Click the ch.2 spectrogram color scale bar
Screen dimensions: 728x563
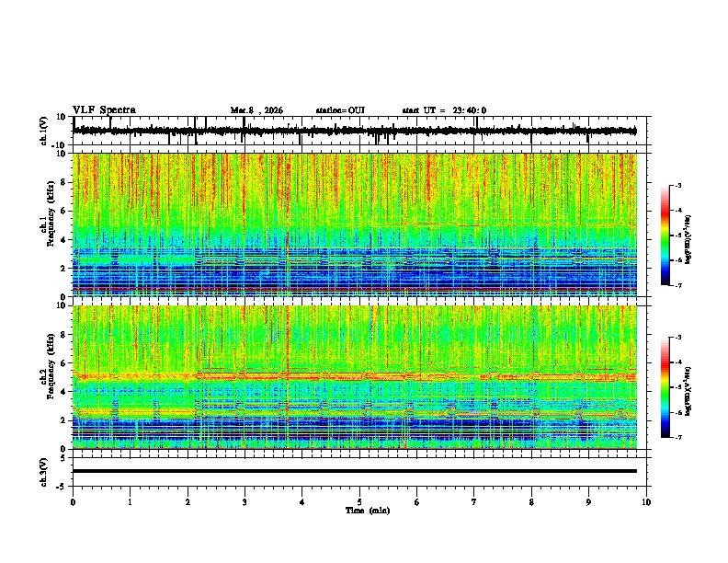tap(665, 387)
